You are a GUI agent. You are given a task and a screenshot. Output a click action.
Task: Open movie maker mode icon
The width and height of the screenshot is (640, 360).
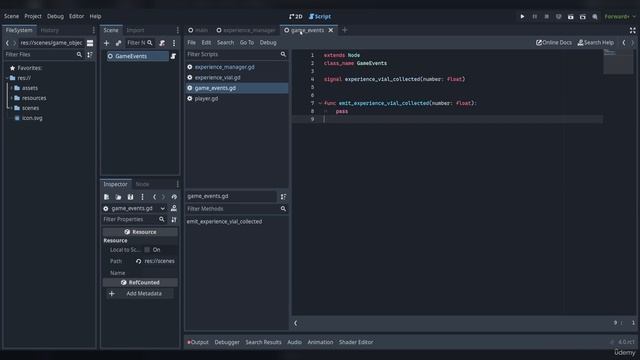(595, 17)
